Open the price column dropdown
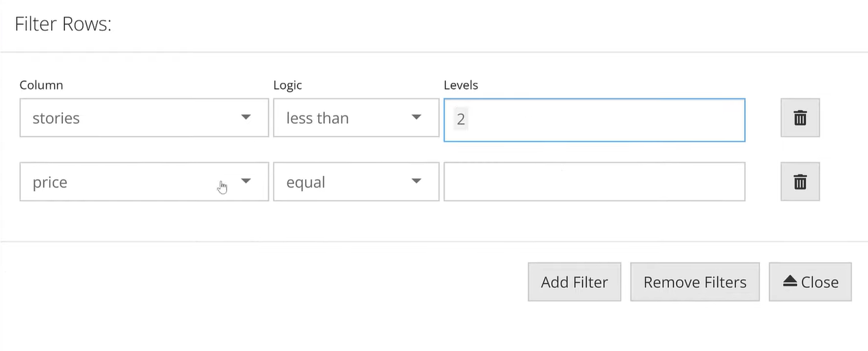 pos(144,182)
